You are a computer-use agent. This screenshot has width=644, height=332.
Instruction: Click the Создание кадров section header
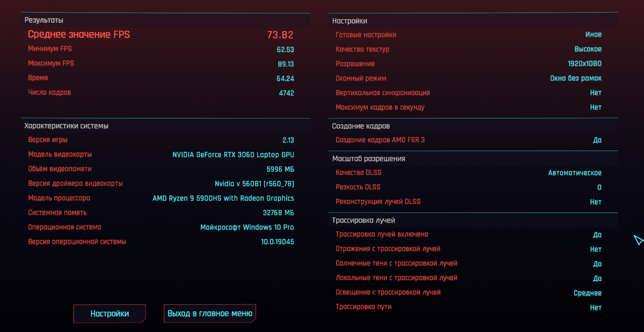[x=361, y=126]
